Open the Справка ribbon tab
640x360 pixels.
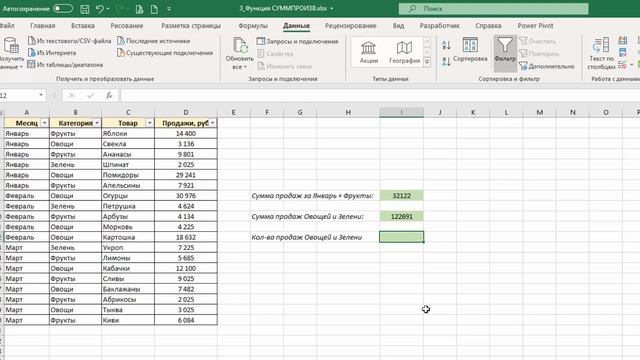488,26
